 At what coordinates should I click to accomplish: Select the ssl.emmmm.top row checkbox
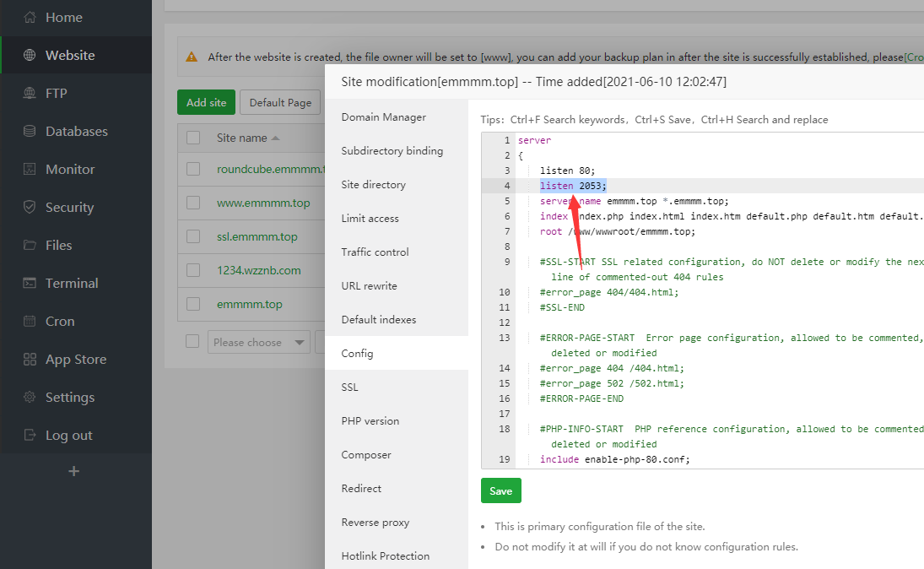tap(193, 236)
